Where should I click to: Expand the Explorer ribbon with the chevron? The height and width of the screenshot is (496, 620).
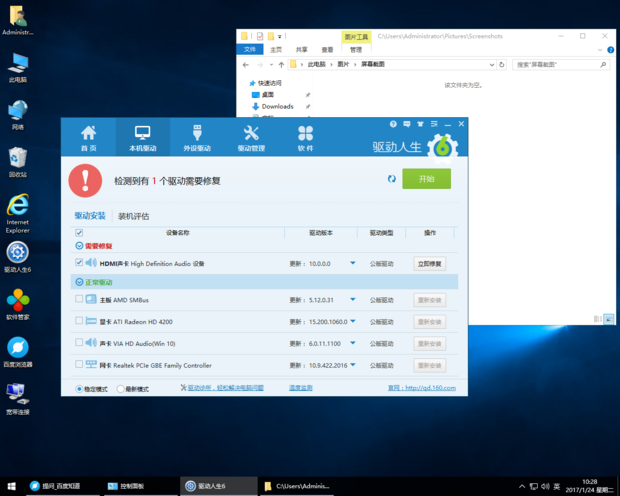pyautogui.click(x=600, y=50)
